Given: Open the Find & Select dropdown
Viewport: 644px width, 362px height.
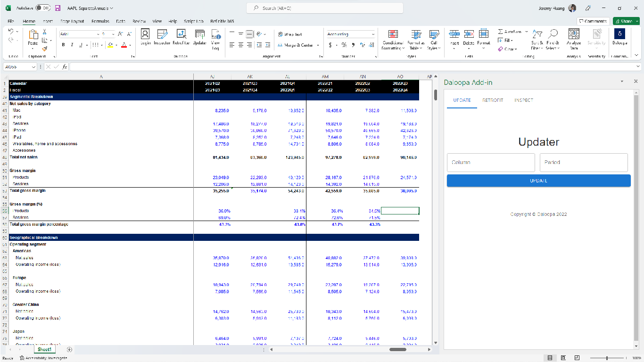Looking at the screenshot, I should point(553,40).
